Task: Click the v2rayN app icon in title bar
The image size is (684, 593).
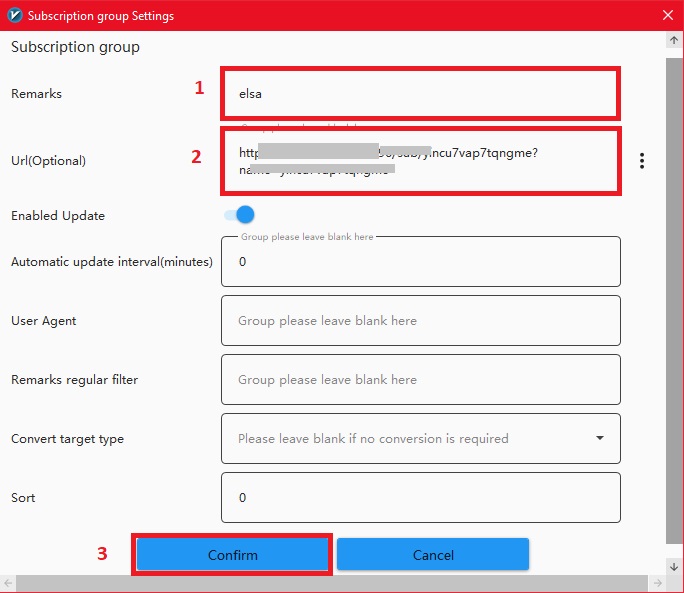Action: click(x=14, y=16)
